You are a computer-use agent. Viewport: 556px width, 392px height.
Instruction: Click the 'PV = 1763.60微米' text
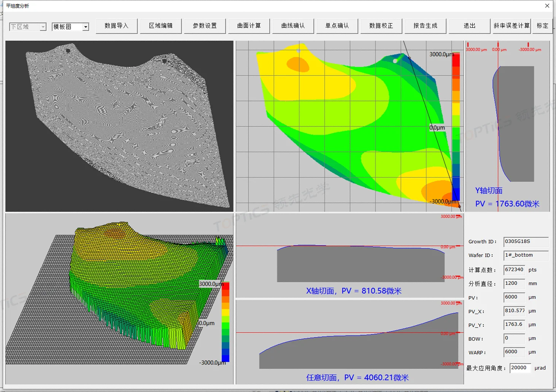tap(507, 204)
